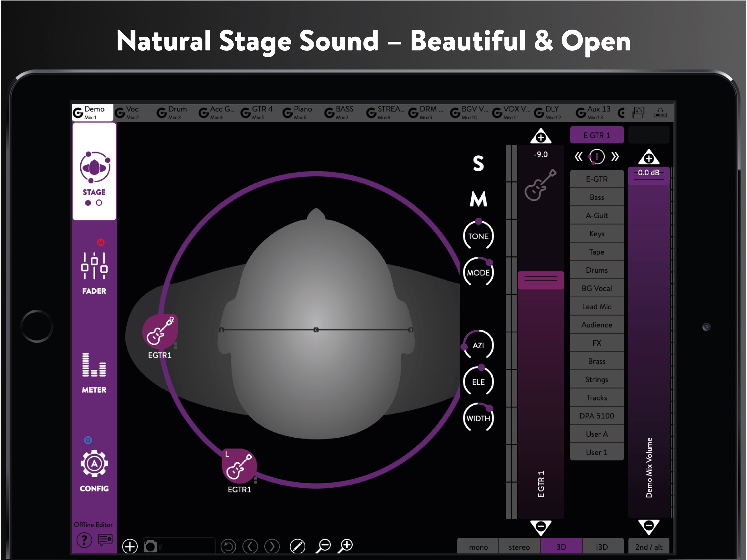Toggle Mute with the M button
This screenshot has width=747, height=560.
click(479, 199)
